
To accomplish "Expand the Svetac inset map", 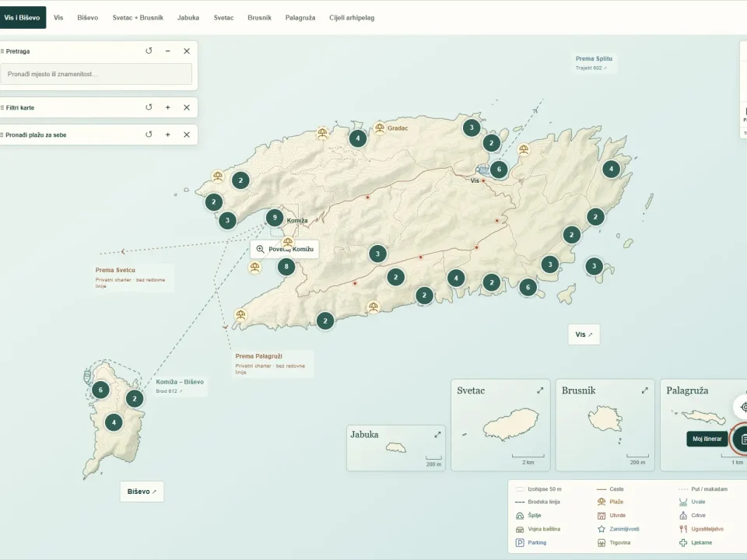I will [x=540, y=390].
